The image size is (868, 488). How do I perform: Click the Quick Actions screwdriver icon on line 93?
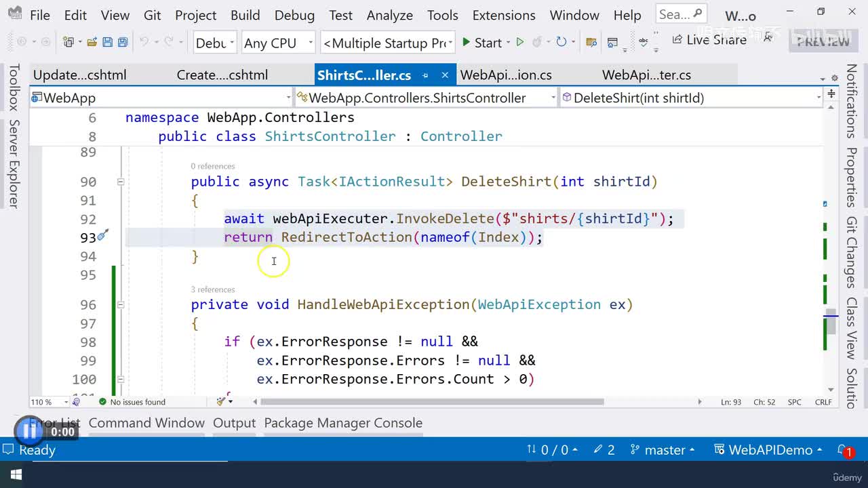103,236
